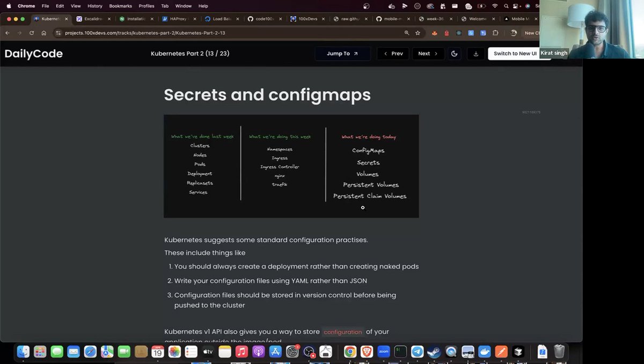Open Chrome extensions puzzle icon

(x=495, y=33)
